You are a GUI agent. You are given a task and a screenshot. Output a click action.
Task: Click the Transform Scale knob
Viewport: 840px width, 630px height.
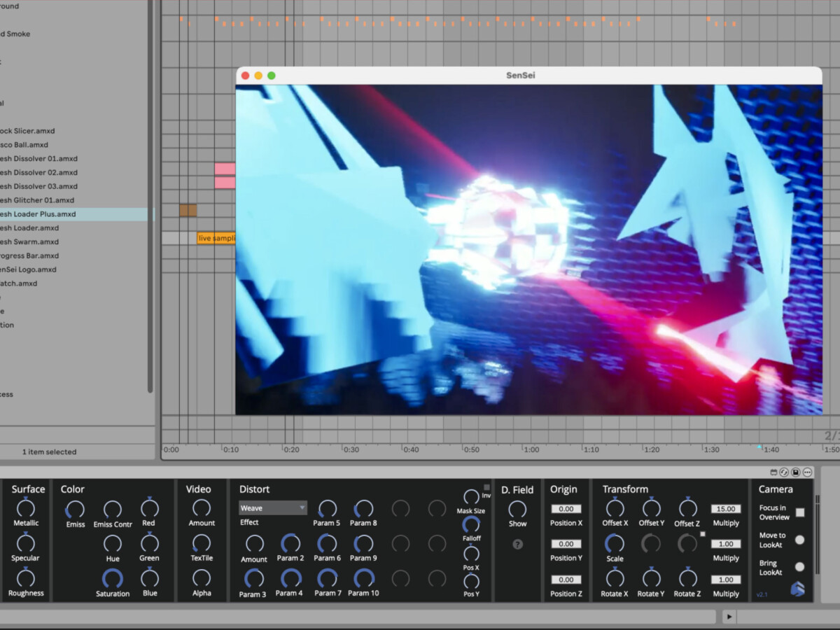click(x=615, y=543)
